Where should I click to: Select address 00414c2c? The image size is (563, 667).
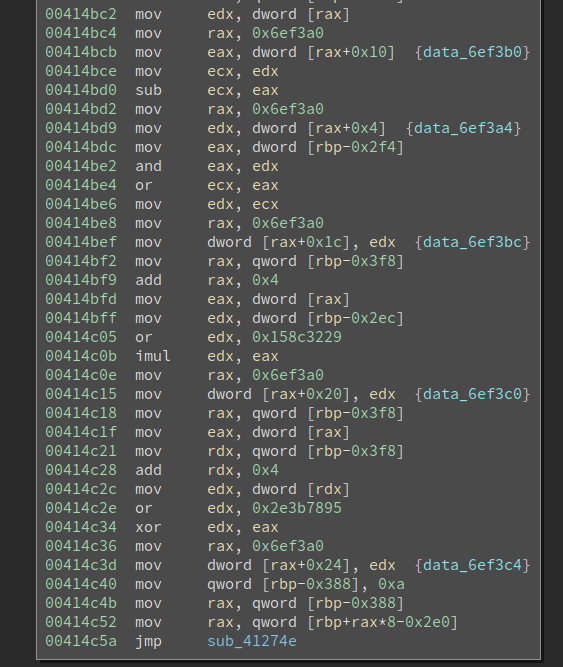[81, 489]
